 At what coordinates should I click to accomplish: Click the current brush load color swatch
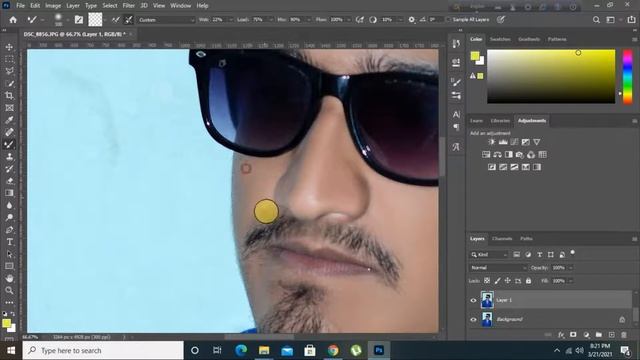tap(95, 20)
